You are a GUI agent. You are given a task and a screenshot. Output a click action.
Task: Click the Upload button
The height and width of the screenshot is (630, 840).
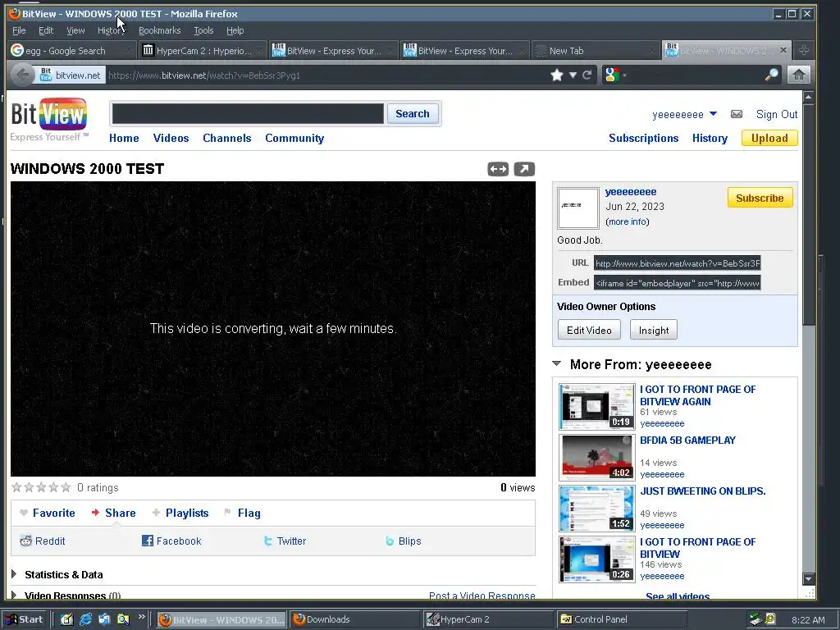tap(769, 138)
